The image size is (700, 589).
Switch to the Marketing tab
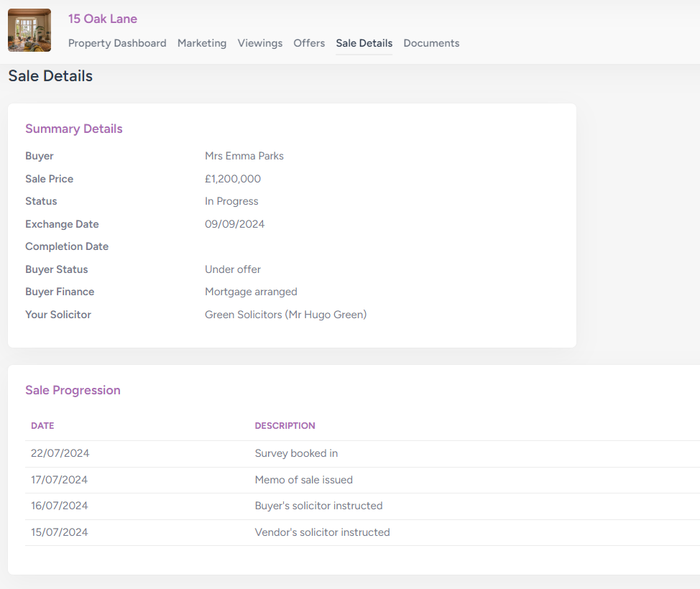(202, 43)
